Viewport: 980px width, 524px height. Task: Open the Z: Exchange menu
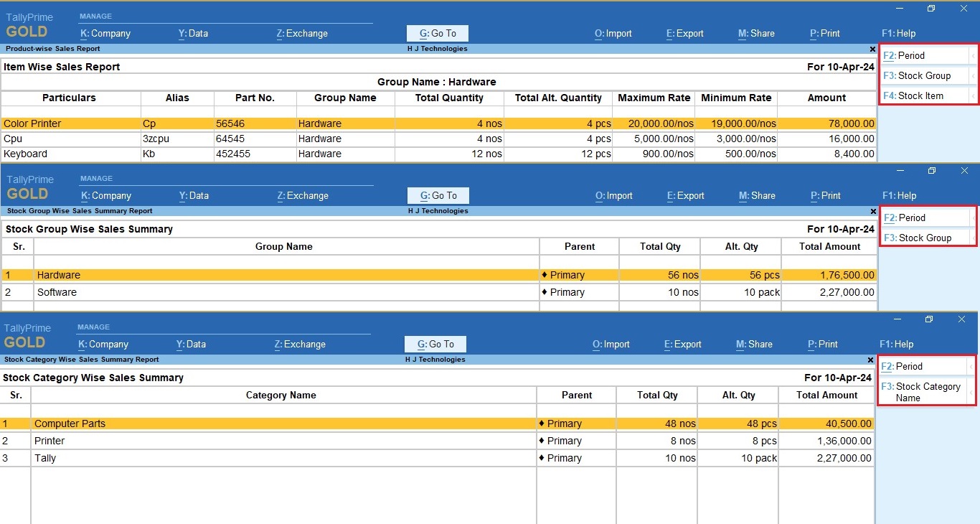pyautogui.click(x=301, y=33)
